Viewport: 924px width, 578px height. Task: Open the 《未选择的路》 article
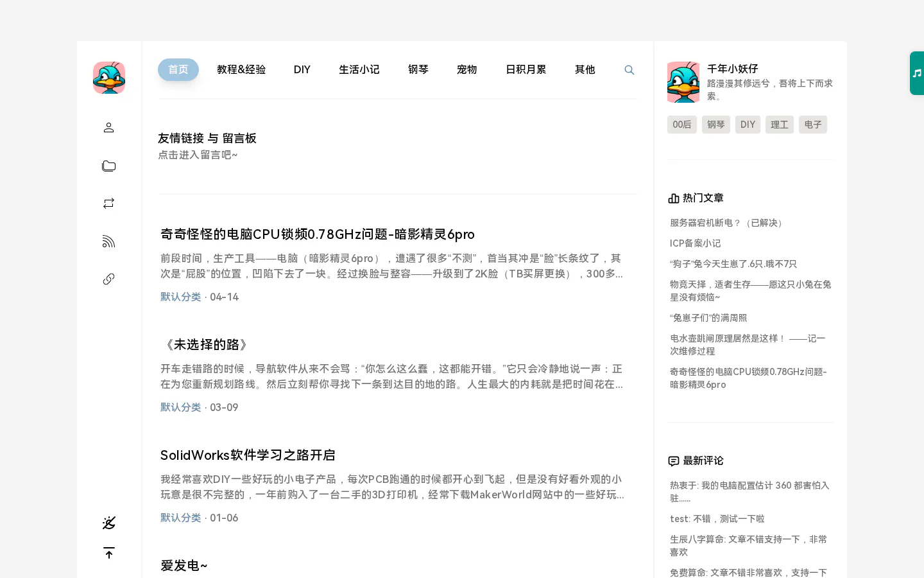coord(205,345)
